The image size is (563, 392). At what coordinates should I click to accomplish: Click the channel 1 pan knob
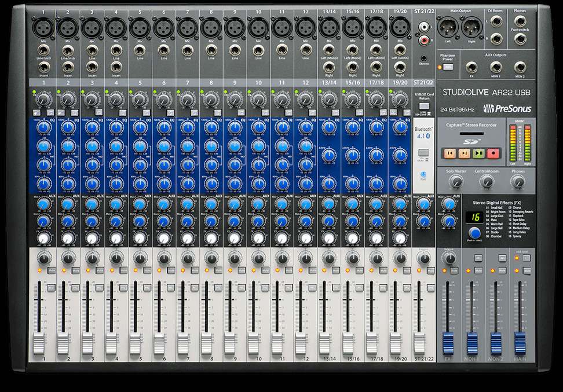[x=44, y=258]
